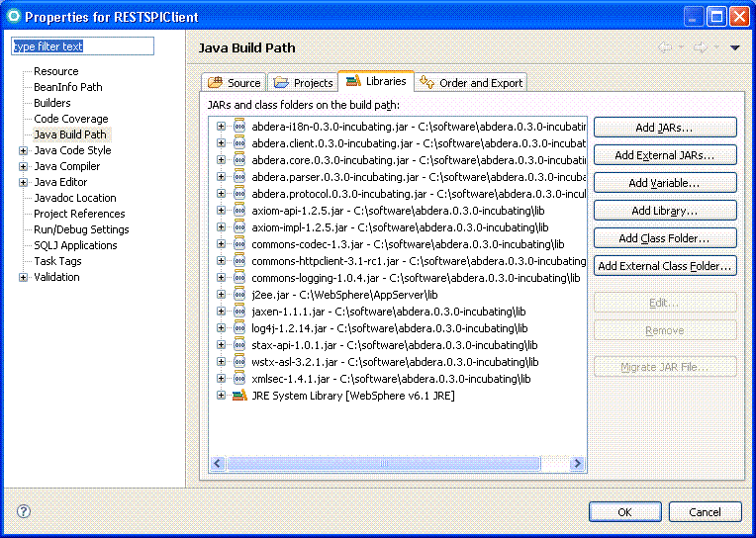
Task: Click the JRE System Library books icon
Action: pyautogui.click(x=239, y=396)
